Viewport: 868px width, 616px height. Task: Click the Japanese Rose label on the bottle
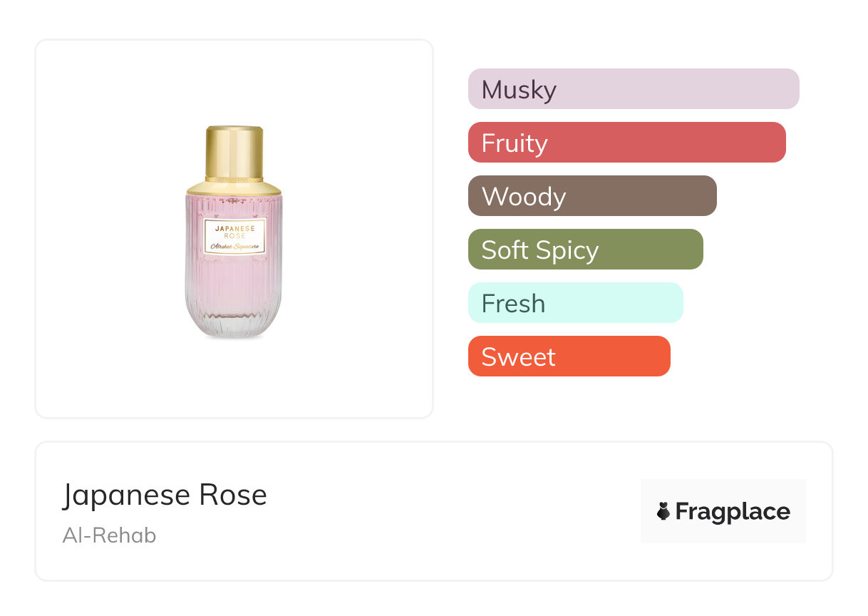(234, 231)
